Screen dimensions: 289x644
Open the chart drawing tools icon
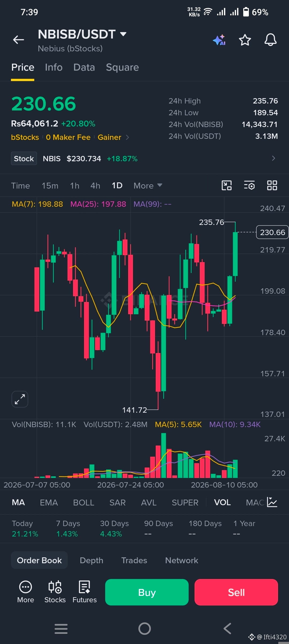click(x=227, y=185)
